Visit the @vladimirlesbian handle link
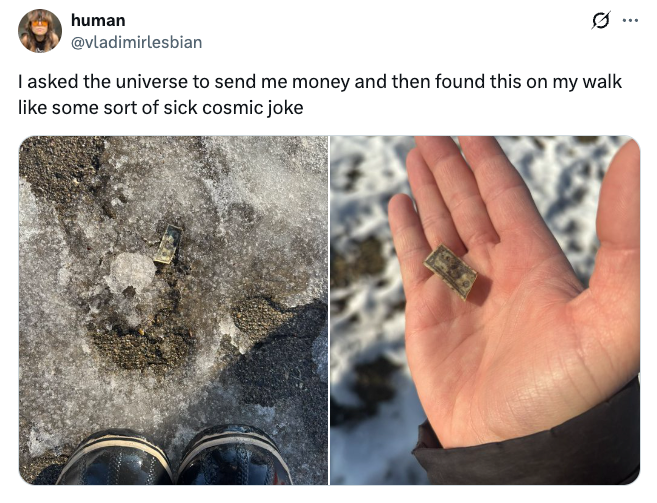This screenshot has width=657, height=503. [x=137, y=42]
